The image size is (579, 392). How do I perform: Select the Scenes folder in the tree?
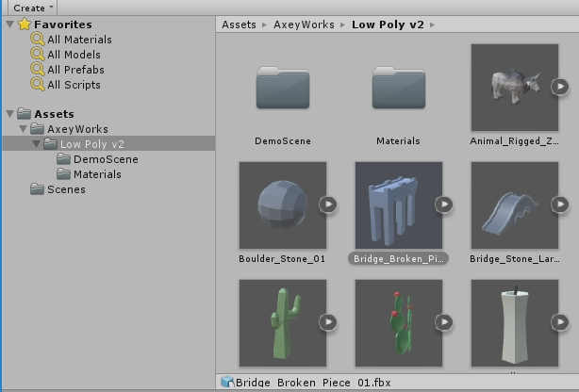coord(66,189)
